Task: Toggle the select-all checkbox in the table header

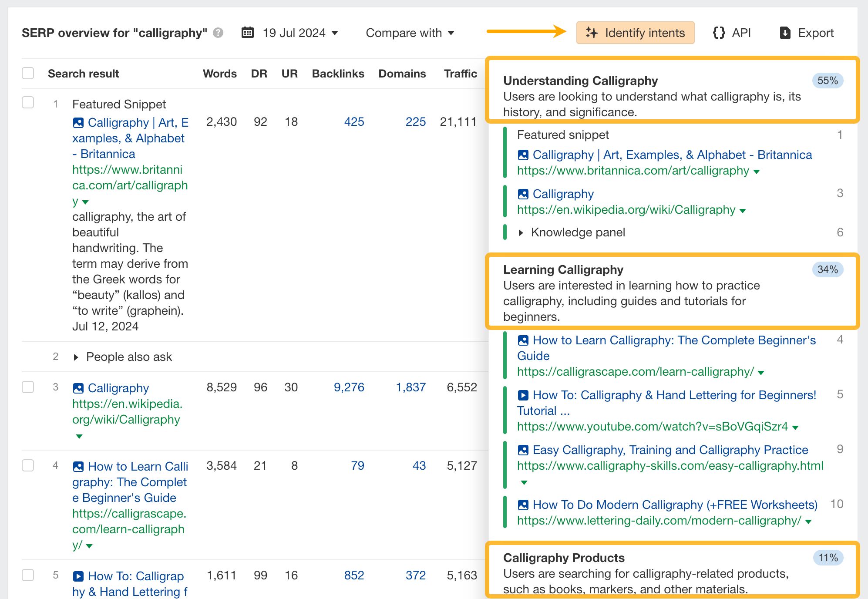Action: click(28, 73)
